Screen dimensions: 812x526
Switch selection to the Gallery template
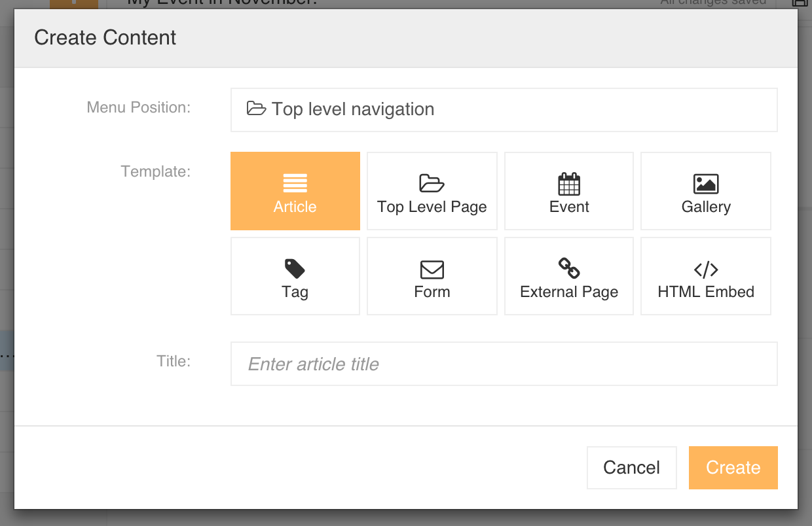click(705, 190)
